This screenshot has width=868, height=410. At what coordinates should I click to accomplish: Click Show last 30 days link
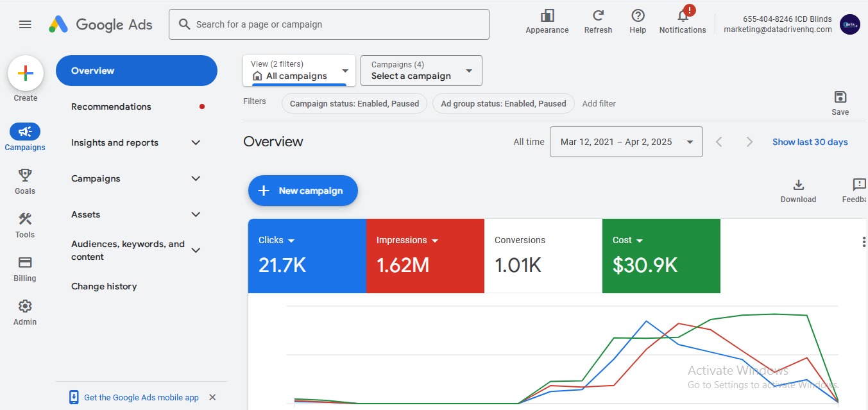point(810,142)
